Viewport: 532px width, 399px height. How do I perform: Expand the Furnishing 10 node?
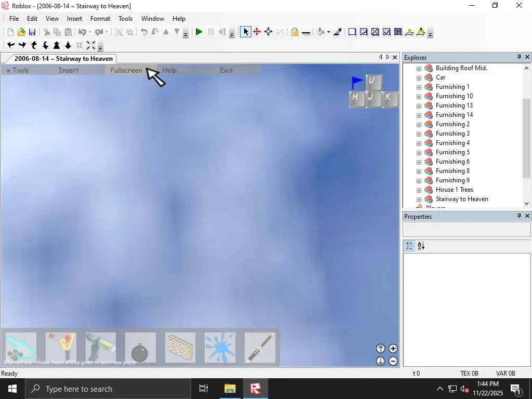click(419, 97)
